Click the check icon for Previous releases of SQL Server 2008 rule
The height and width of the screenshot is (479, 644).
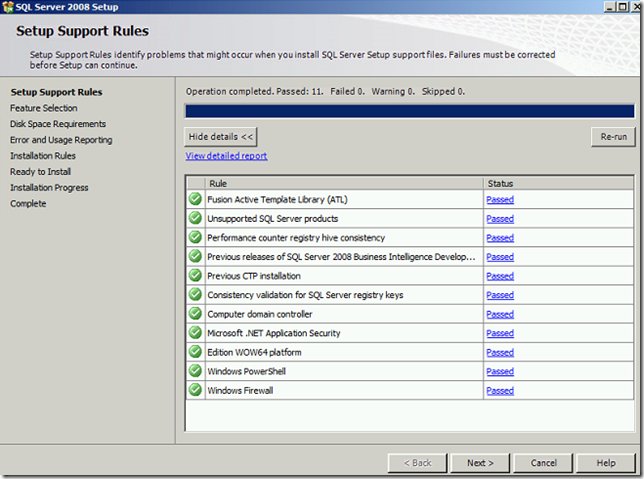tap(196, 256)
